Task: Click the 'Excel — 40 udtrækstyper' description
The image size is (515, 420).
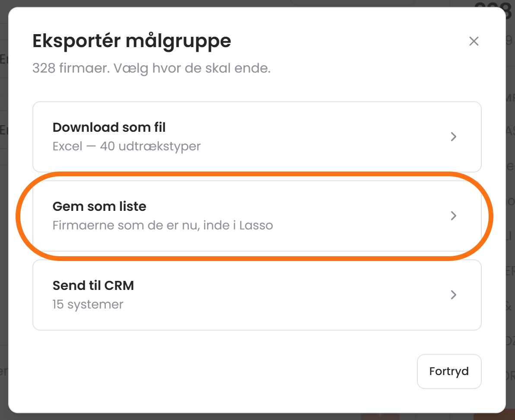Action: [127, 146]
